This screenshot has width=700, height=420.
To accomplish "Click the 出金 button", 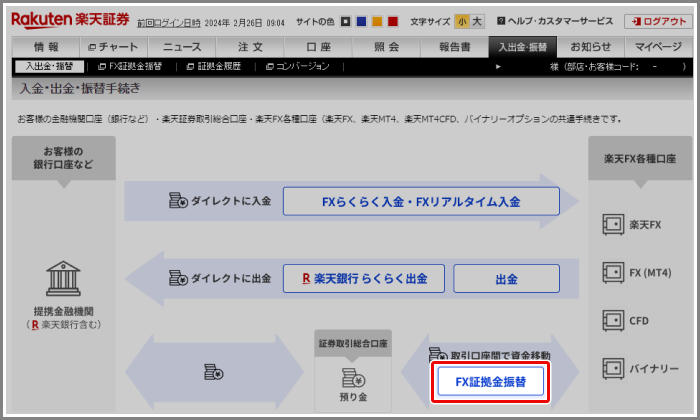I will 506,279.
